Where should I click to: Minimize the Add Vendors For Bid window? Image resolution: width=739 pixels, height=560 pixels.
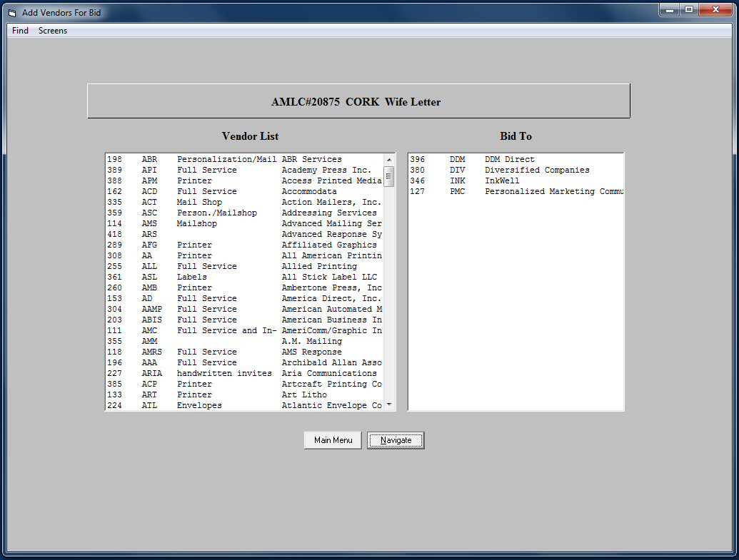pos(669,9)
